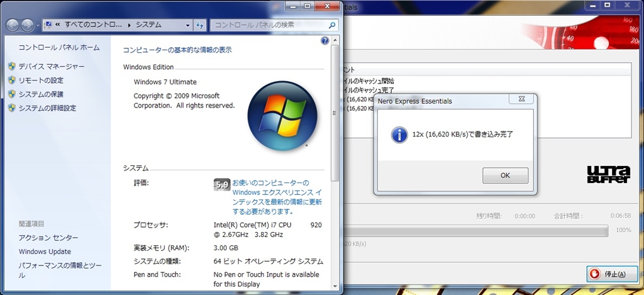Click the control panel icon in address bar

[x=48, y=25]
